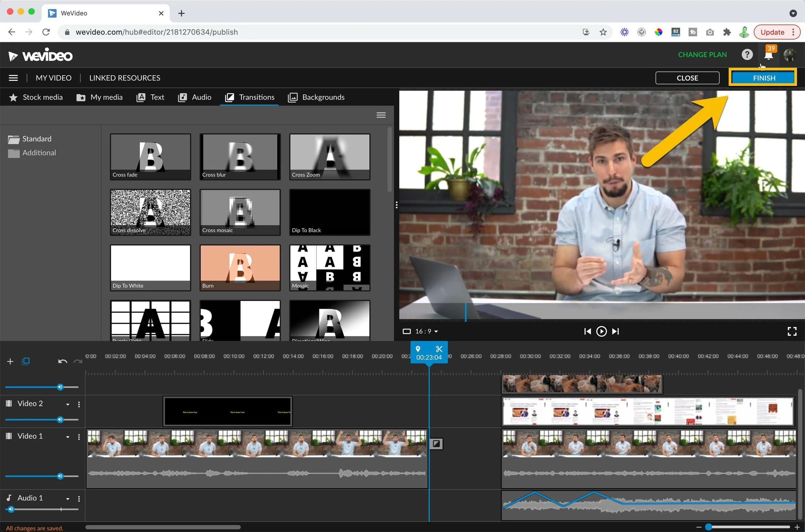Click the scissors split icon on playhead
Screen dimensions: 805x532
point(439,349)
